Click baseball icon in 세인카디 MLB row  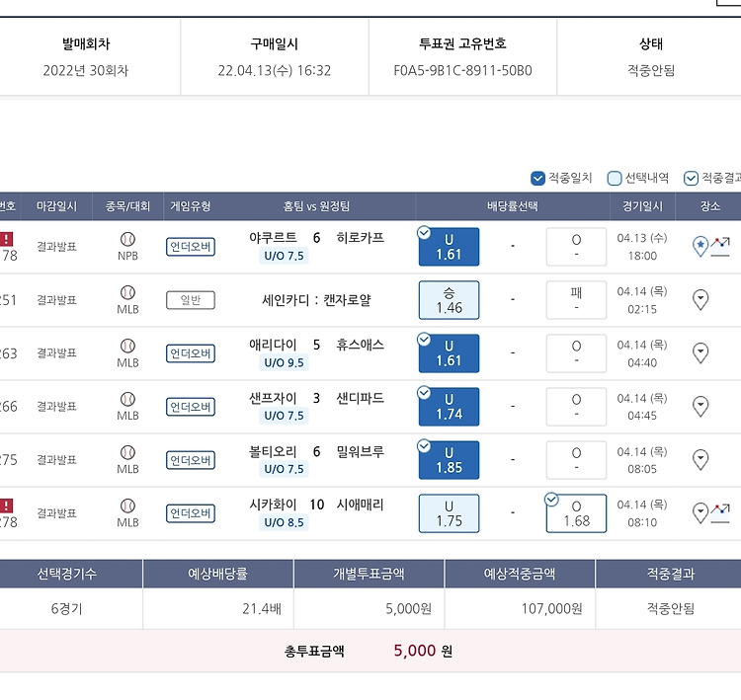(127, 292)
